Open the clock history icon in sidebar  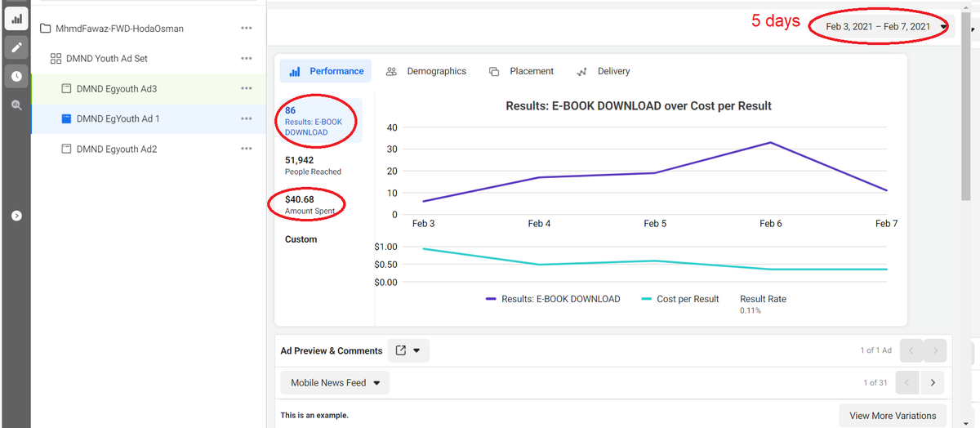pyautogui.click(x=15, y=76)
